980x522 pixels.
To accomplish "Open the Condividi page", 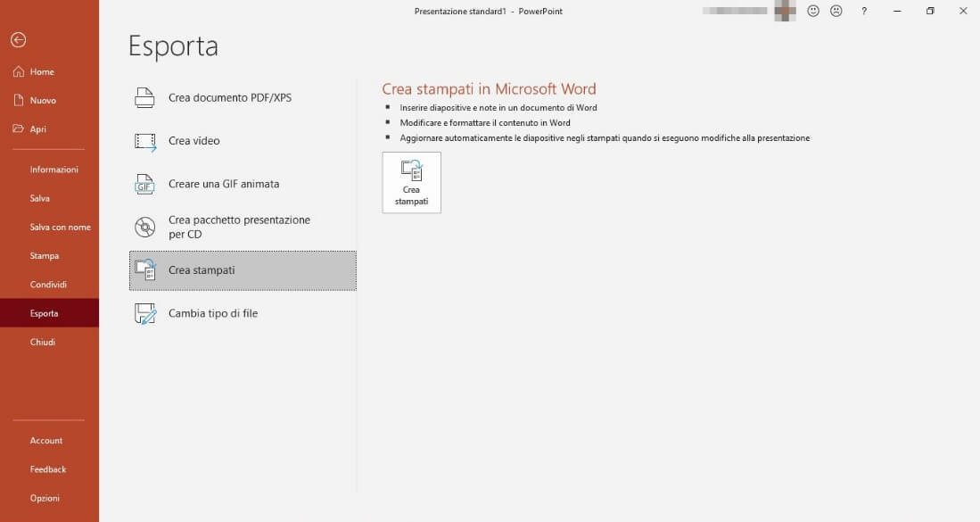I will (x=48, y=285).
